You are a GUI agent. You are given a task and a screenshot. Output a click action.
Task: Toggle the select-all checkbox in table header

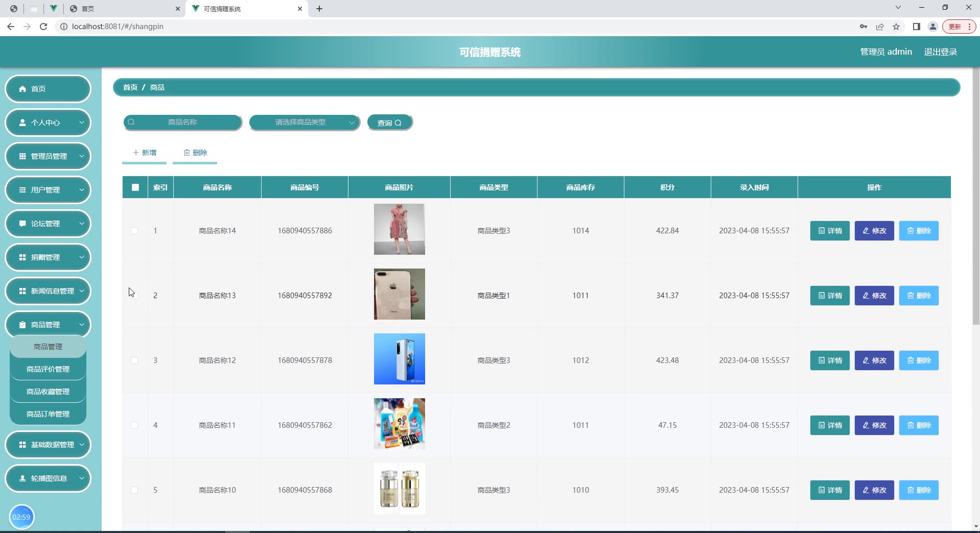[x=135, y=187]
